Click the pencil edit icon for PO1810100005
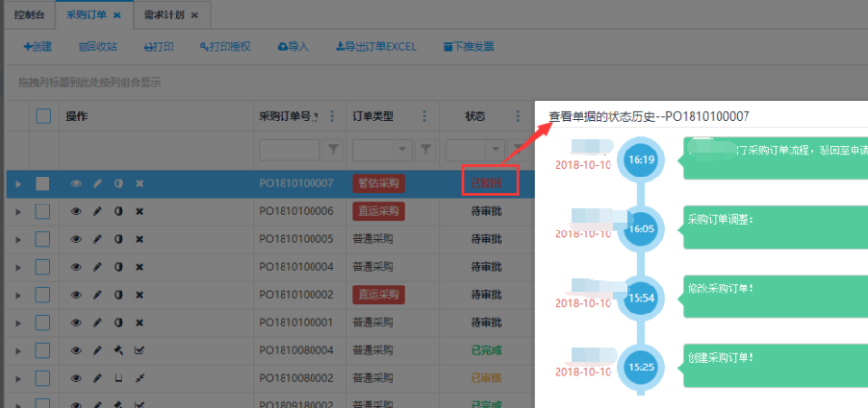This screenshot has height=408, width=868. pyautogui.click(x=97, y=239)
